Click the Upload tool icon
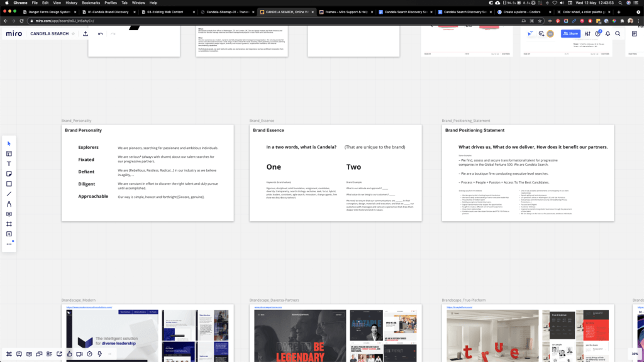Screen dimensions: 644x362 pos(9,234)
